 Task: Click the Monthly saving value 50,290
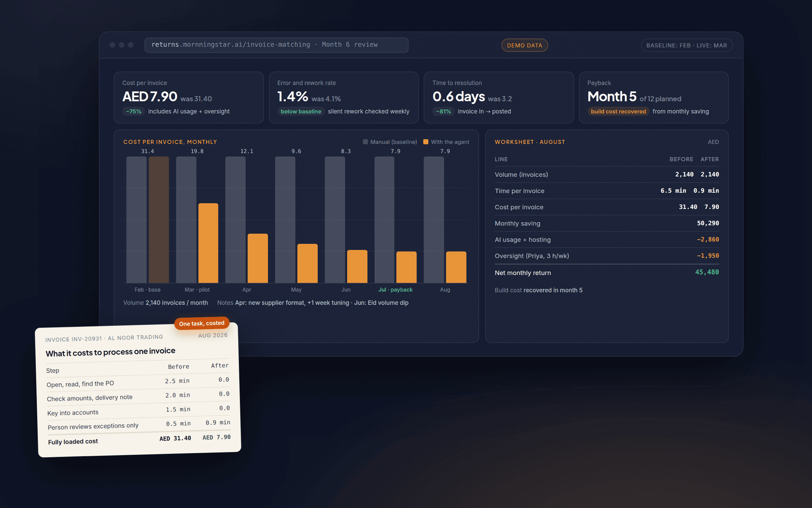(708, 223)
